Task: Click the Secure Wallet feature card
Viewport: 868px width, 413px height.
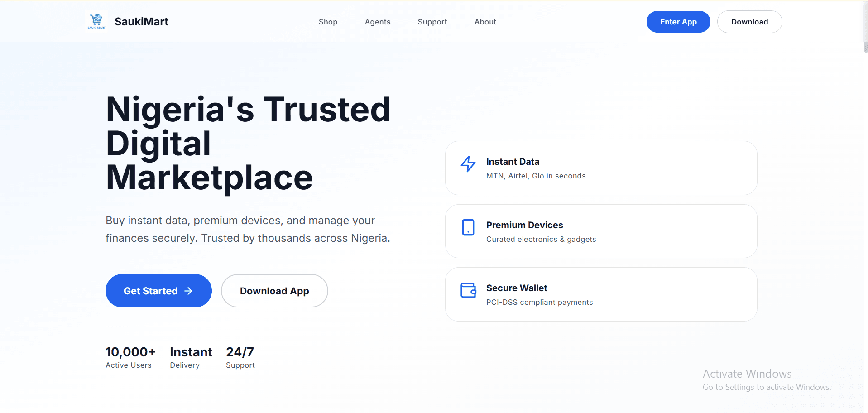Action: pyautogui.click(x=601, y=294)
